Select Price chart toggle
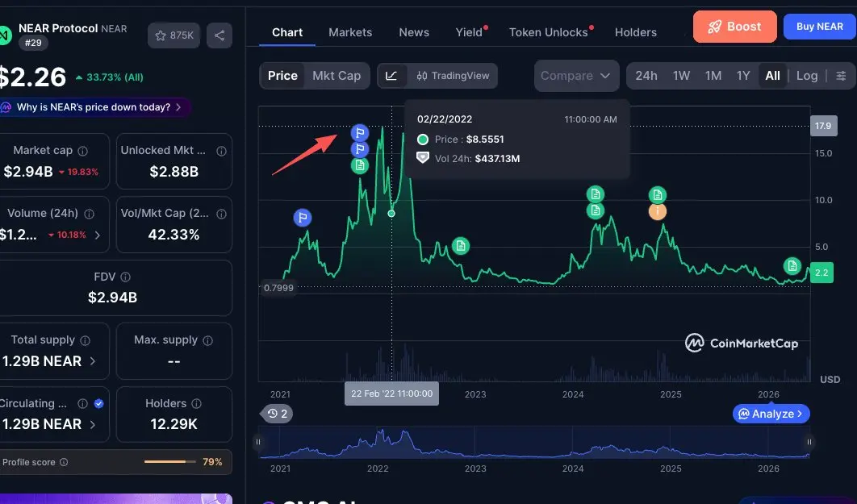 coord(282,76)
